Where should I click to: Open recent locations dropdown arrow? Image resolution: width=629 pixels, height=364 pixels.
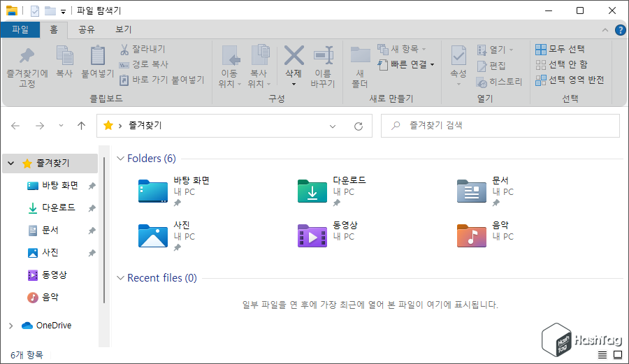click(61, 126)
